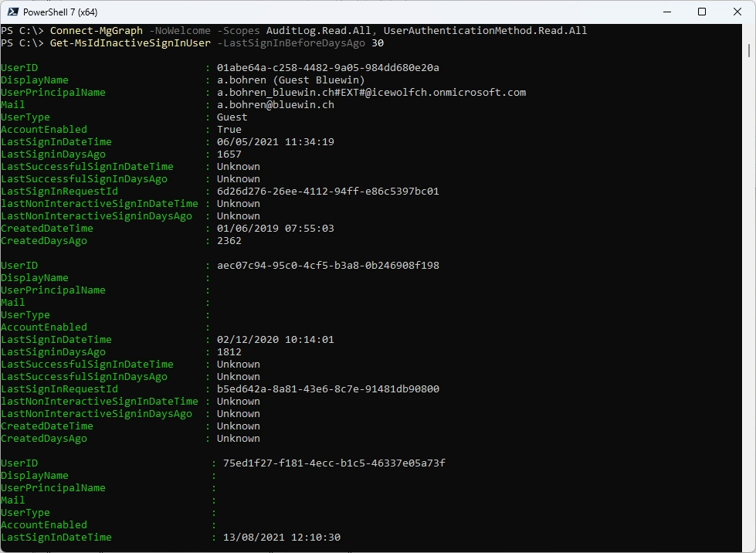Viewport: 756px width, 553px height.
Task: Click the Get-MsIdInactiveSignInUser command text
Action: [130, 43]
